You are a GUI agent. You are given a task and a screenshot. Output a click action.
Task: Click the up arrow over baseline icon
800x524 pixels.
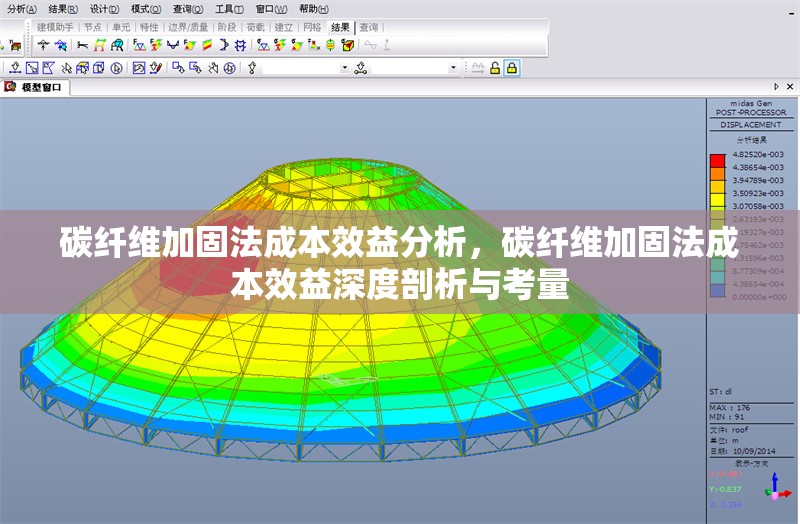tap(15, 68)
